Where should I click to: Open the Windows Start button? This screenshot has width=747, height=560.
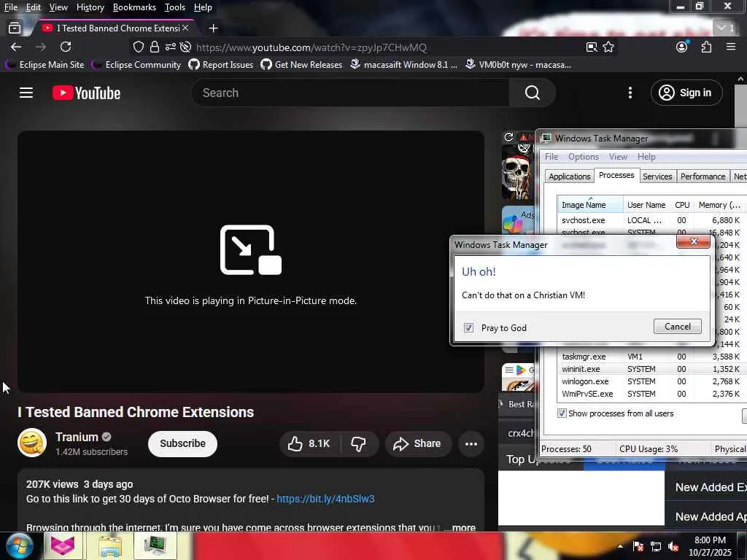[x=19, y=545]
